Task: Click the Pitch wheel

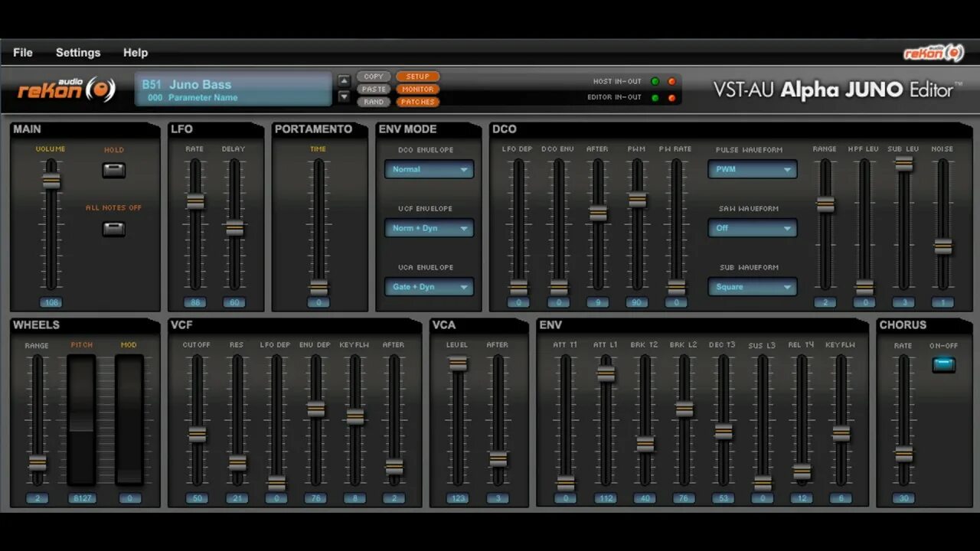Action: [x=82, y=419]
